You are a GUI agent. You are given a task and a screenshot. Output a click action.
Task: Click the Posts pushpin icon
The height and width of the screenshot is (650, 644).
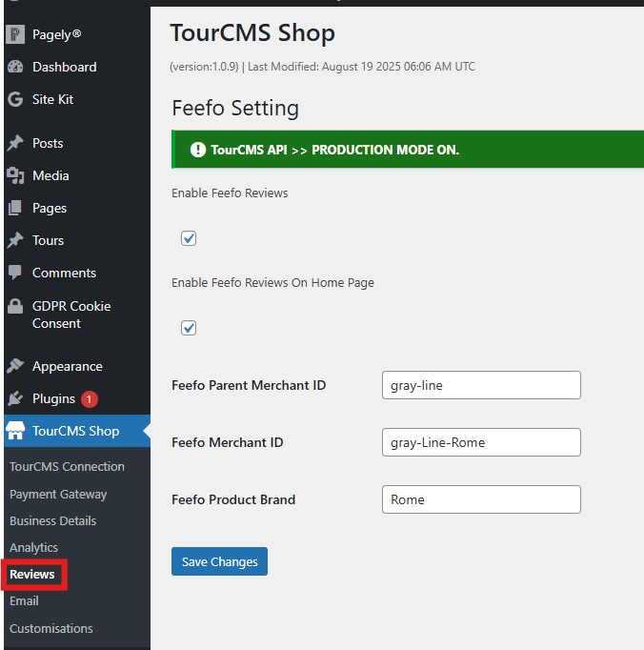[x=15, y=143]
